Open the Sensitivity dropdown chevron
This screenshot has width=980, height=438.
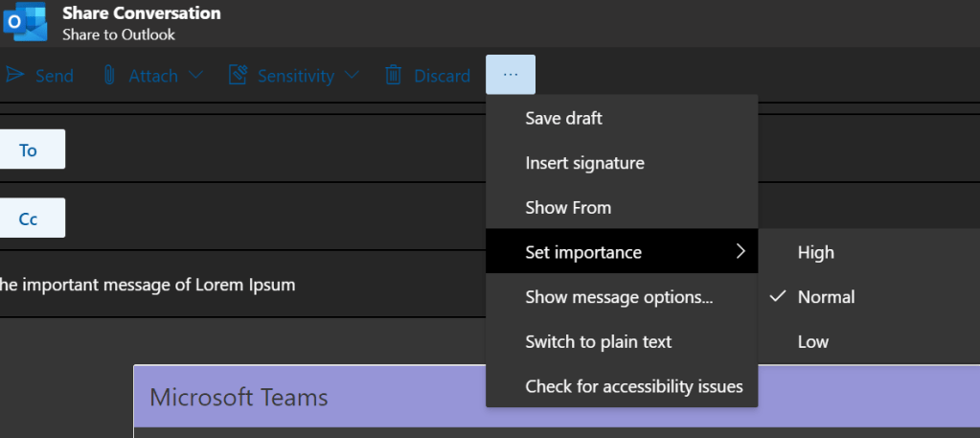(351, 76)
